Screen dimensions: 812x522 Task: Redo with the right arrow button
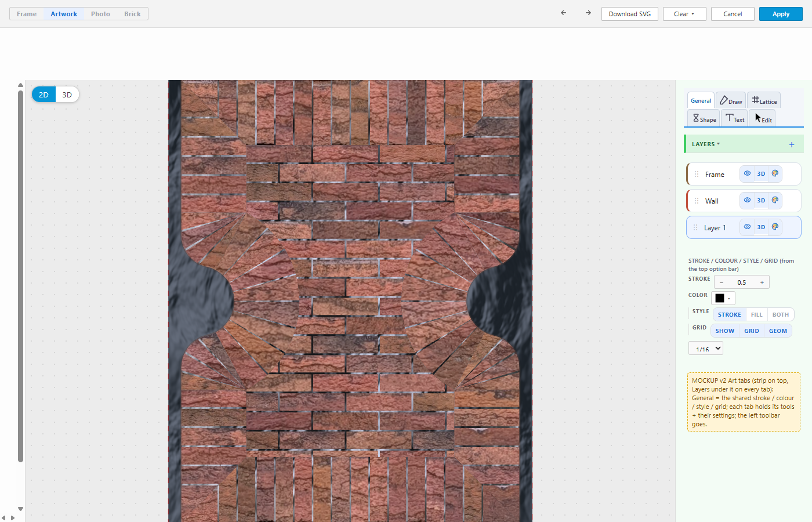[588, 13]
